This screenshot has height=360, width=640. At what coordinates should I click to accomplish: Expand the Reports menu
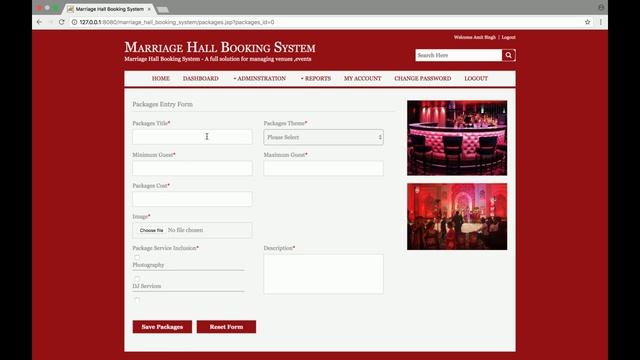(316, 78)
